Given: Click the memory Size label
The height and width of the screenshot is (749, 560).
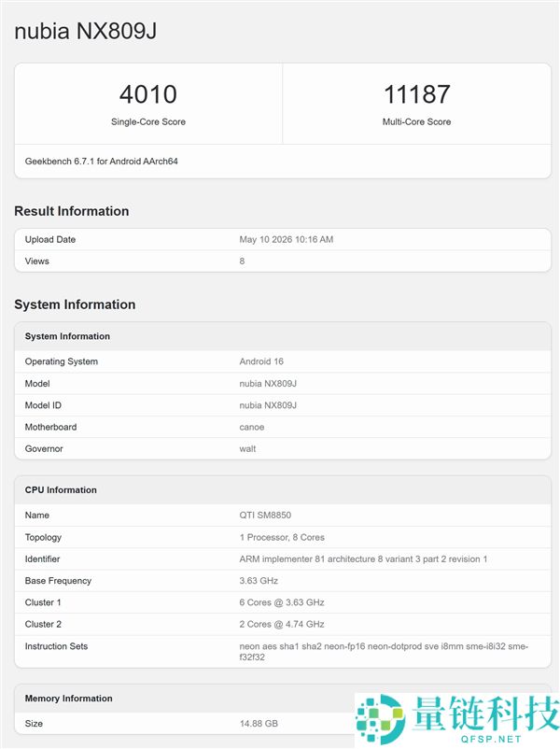Looking at the screenshot, I should [34, 724].
